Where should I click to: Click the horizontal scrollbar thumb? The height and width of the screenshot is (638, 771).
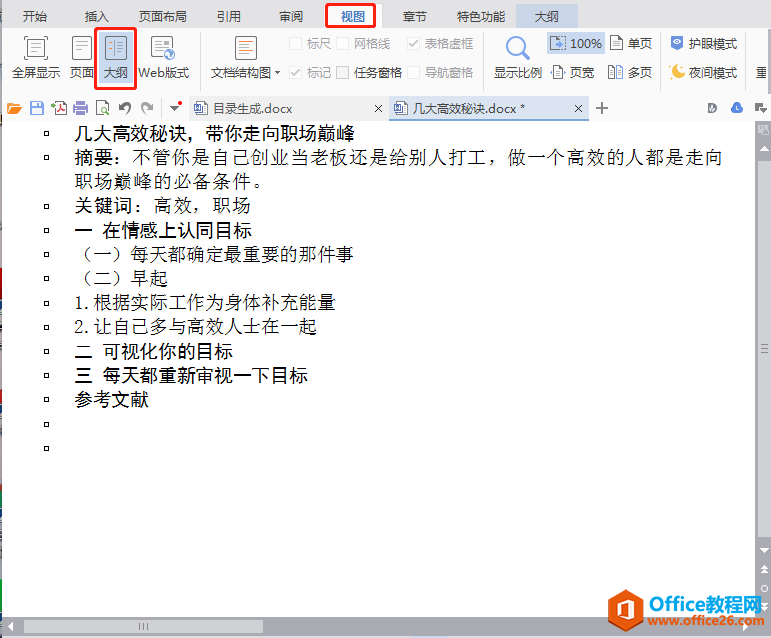coord(143,627)
